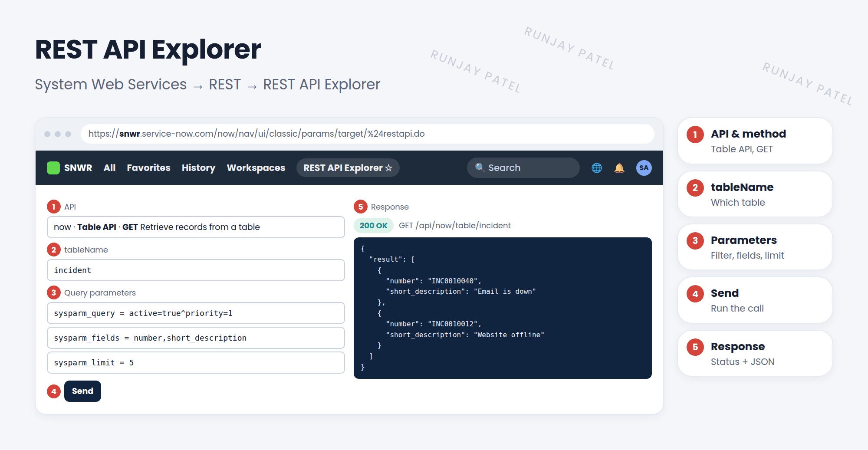Open the History menu
This screenshot has height=450, width=868.
pos(198,168)
